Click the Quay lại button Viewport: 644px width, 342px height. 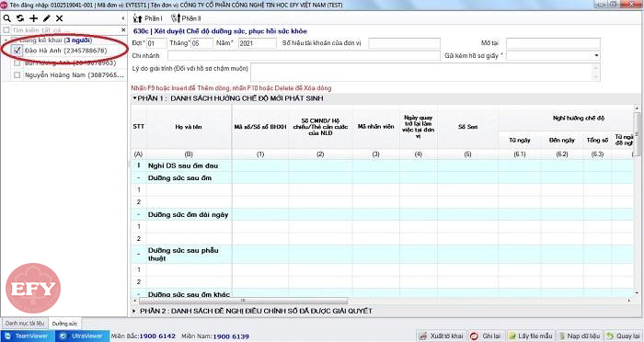coord(623,336)
